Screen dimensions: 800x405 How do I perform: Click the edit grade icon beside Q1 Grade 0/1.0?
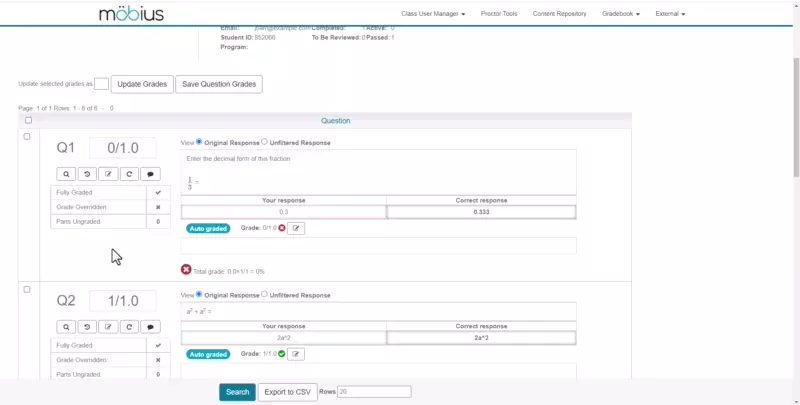coord(296,228)
